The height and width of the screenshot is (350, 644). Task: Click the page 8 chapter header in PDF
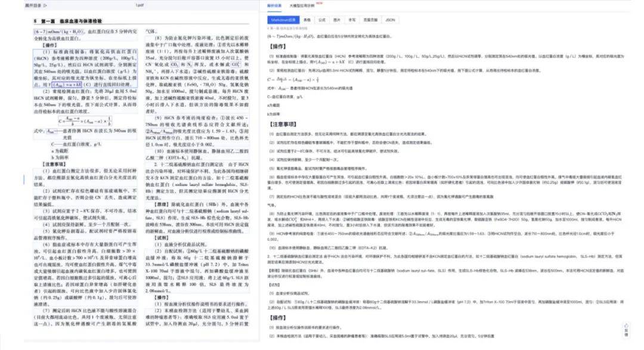coord(67,21)
